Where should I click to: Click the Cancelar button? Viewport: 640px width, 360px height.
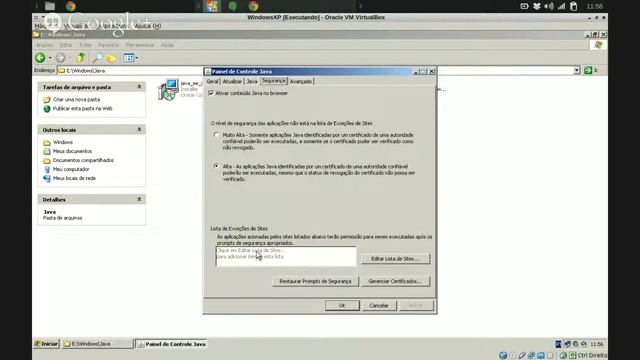tap(379, 305)
